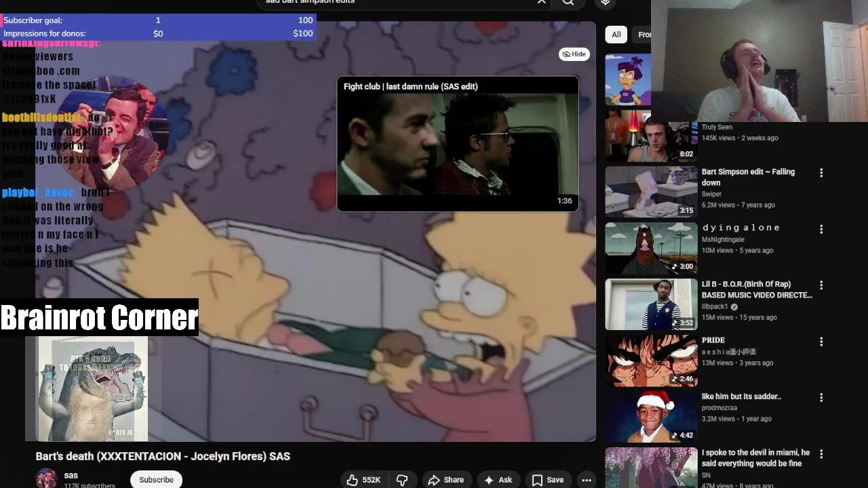Open the Swiper channel name
868x488 pixels.
(x=711, y=194)
